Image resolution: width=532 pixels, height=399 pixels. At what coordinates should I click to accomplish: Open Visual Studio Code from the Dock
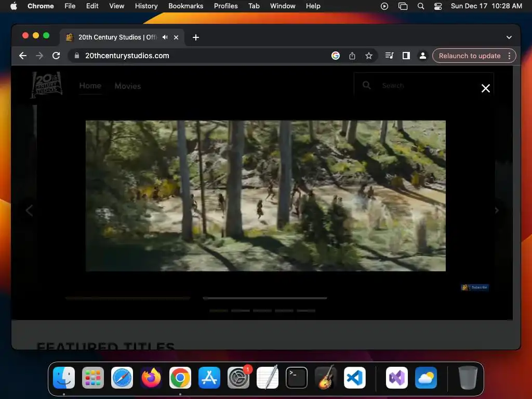pyautogui.click(x=354, y=378)
